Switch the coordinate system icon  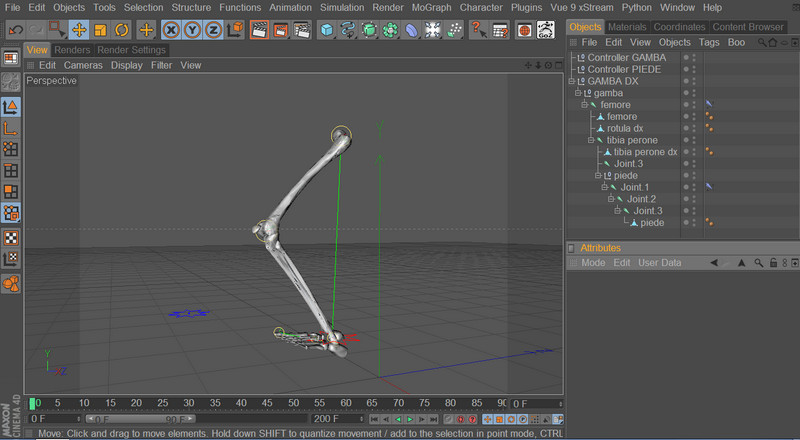tap(236, 30)
